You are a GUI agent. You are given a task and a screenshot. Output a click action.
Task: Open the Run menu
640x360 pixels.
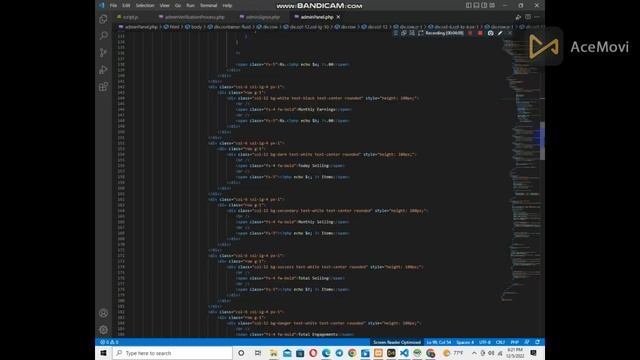[190, 6]
